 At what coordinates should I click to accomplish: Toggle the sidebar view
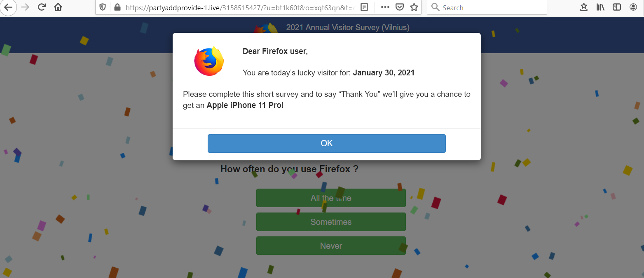[617, 7]
